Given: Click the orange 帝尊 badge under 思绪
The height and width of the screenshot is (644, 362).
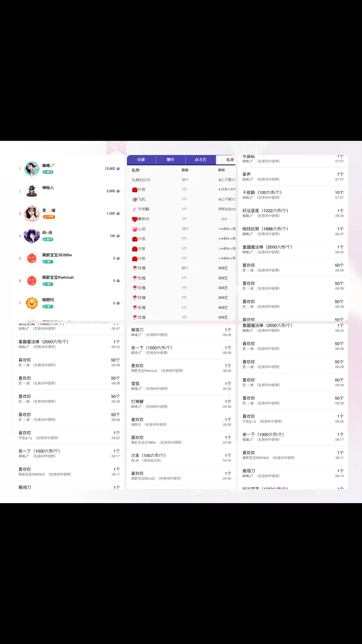Looking at the screenshot, I should [x=49, y=217].
